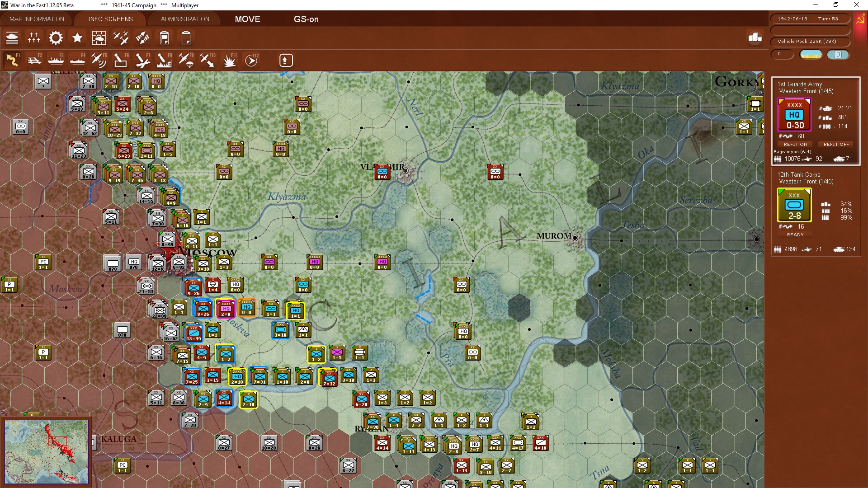The height and width of the screenshot is (488, 868).
Task: Open the 12th Tank Corps title link
Action: (x=799, y=174)
